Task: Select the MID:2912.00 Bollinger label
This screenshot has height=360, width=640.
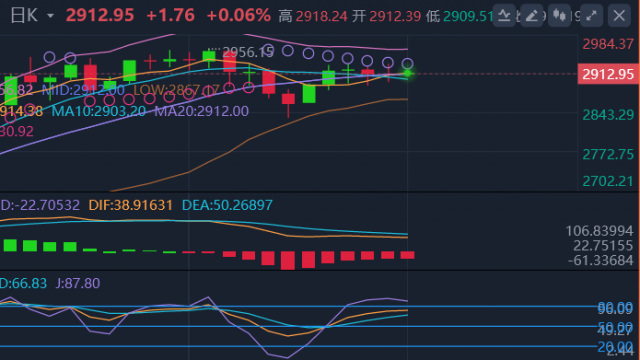Action: pyautogui.click(x=83, y=90)
